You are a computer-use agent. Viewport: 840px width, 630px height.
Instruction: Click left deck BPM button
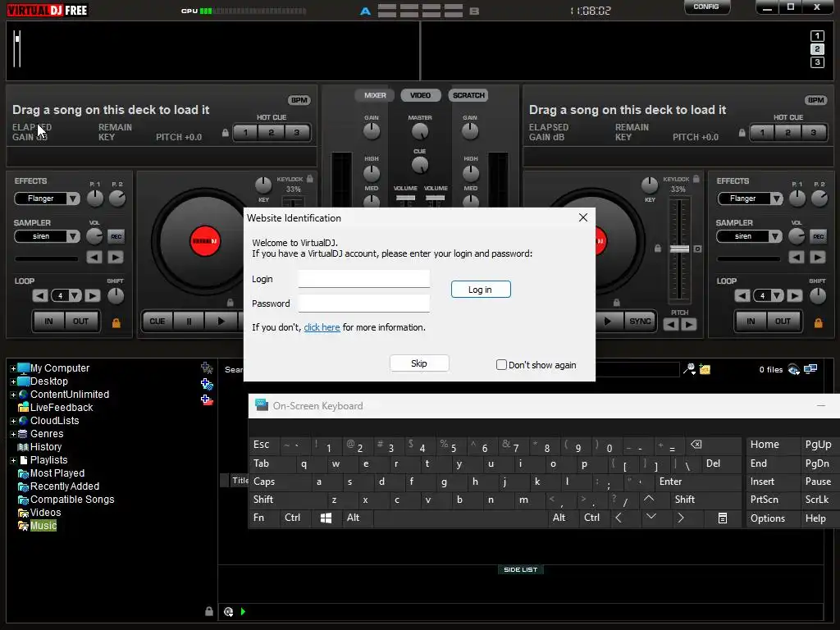[299, 100]
